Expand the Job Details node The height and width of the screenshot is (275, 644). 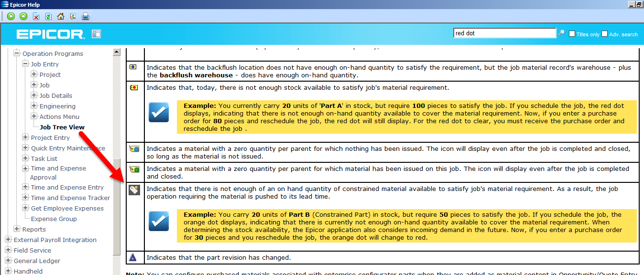pos(34,95)
